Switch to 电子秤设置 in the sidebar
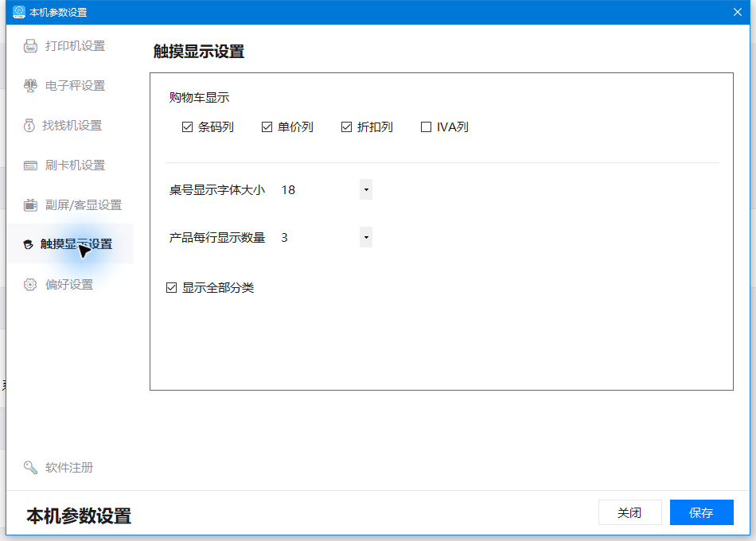The width and height of the screenshot is (756, 541). 70,86
